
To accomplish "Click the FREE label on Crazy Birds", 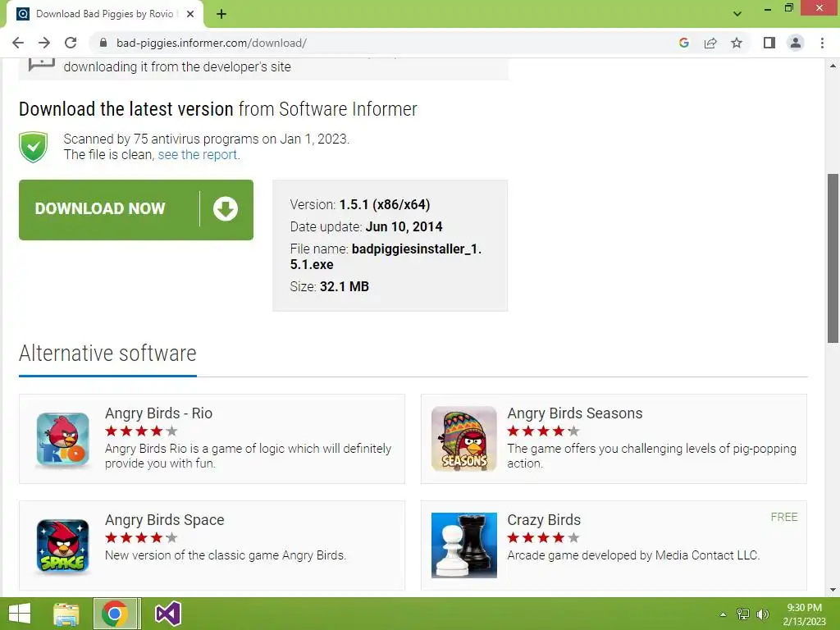I will (784, 517).
